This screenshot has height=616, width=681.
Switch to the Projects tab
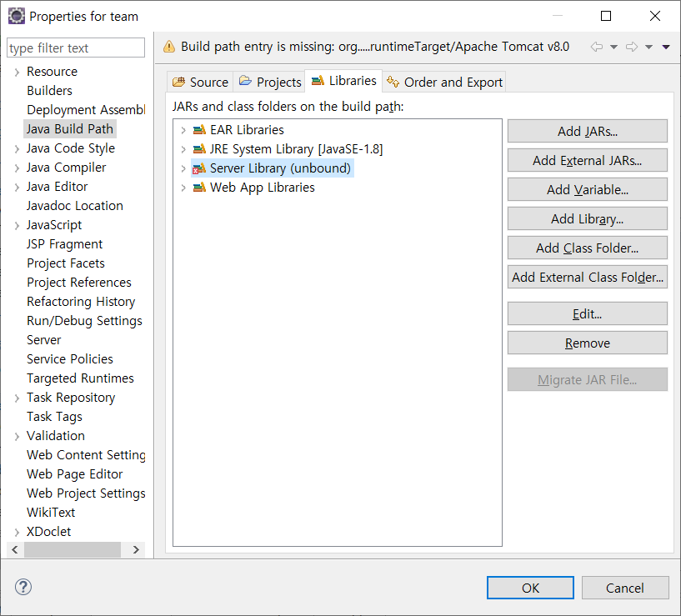[269, 82]
